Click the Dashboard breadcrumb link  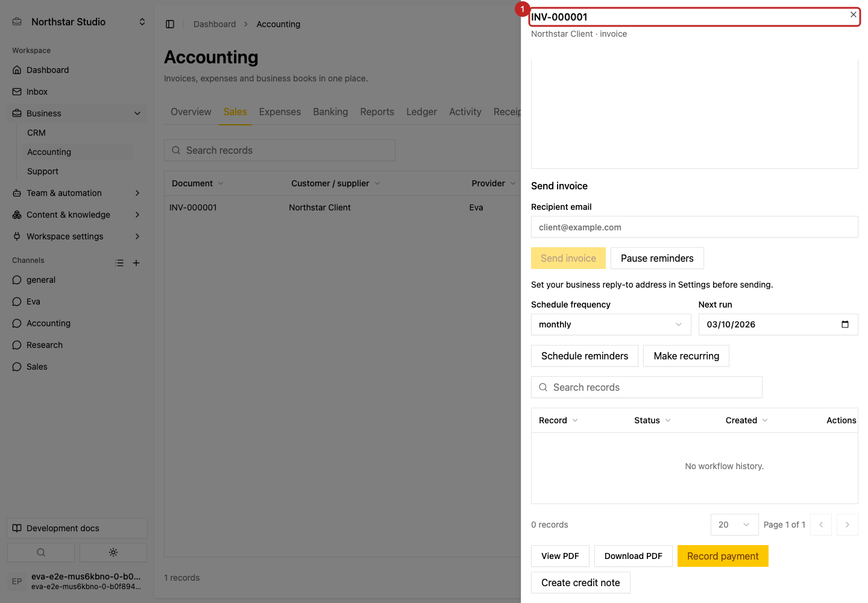215,24
